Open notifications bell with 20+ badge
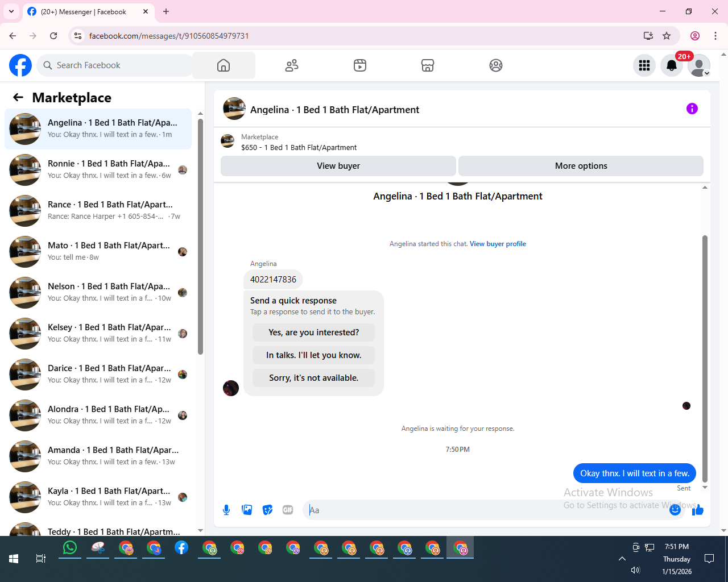Image resolution: width=728 pixels, height=582 pixels. click(x=672, y=65)
